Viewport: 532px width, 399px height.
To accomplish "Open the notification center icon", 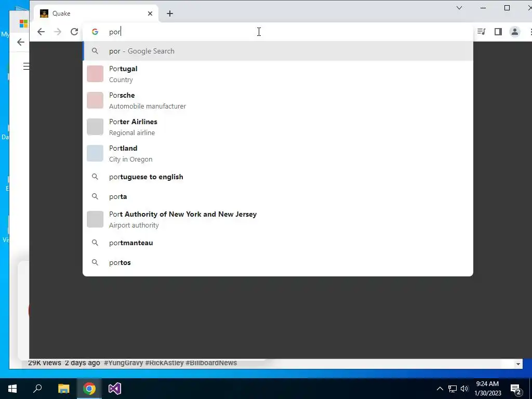I will pos(516,389).
